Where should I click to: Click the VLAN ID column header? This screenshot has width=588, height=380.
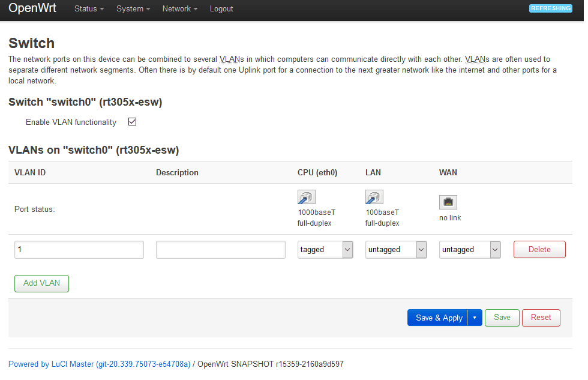coord(30,172)
